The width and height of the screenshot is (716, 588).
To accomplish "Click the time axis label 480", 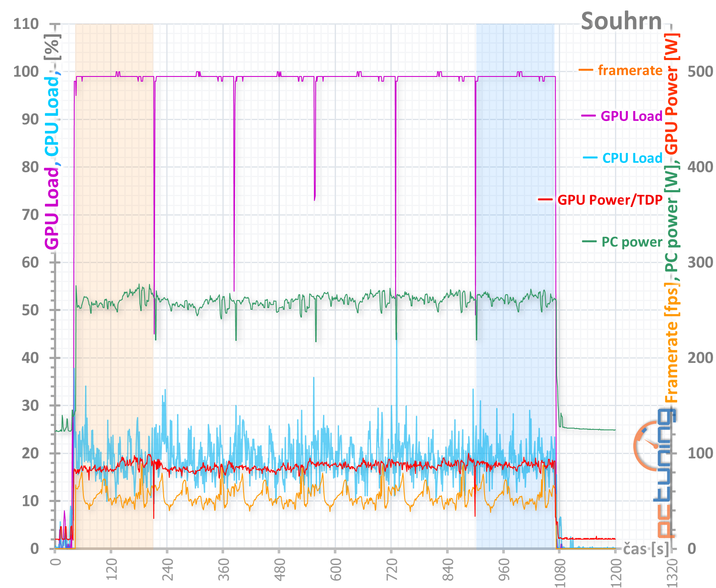I will (279, 570).
